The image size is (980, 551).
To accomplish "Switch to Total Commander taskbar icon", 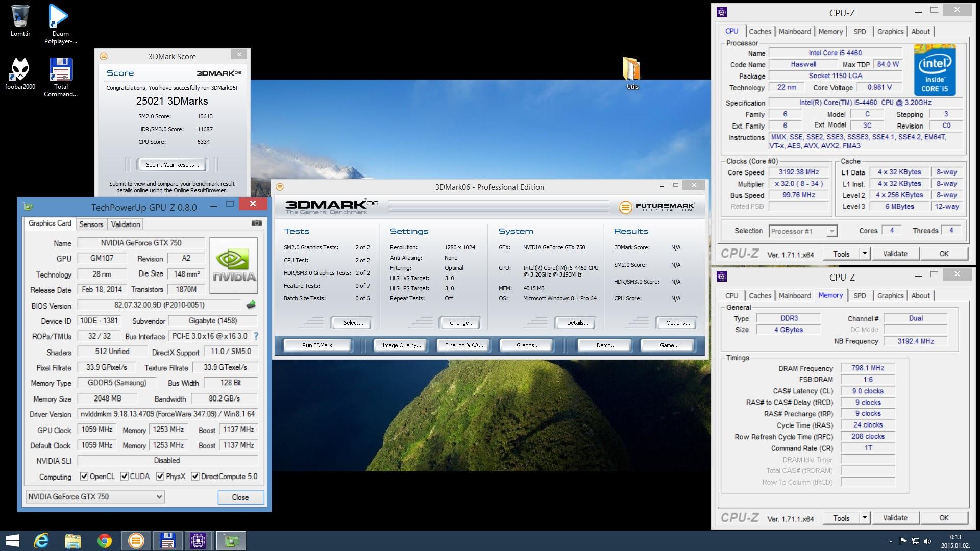I will click(x=167, y=541).
